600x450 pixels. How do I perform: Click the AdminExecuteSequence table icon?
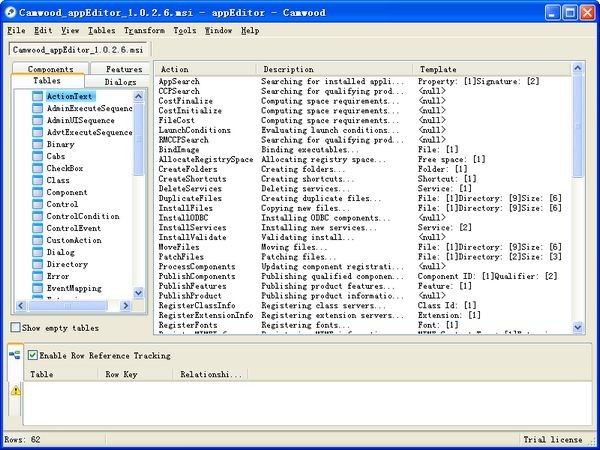coord(37,109)
